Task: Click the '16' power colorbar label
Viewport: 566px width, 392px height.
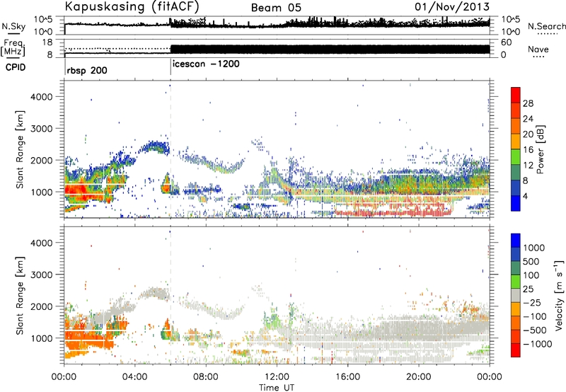Action: 528,150
